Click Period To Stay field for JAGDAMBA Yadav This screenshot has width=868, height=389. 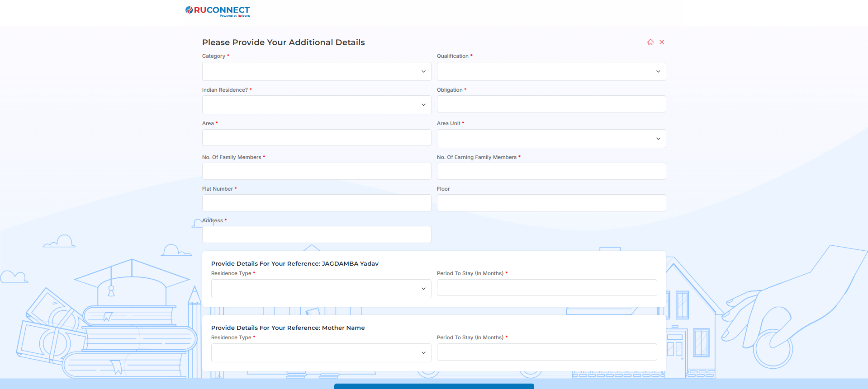(x=546, y=288)
